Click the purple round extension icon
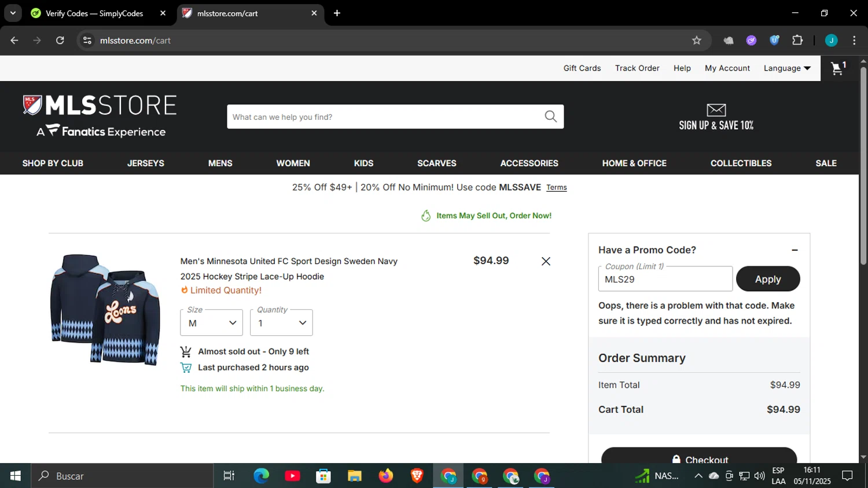Image resolution: width=868 pixels, height=488 pixels. point(751,41)
